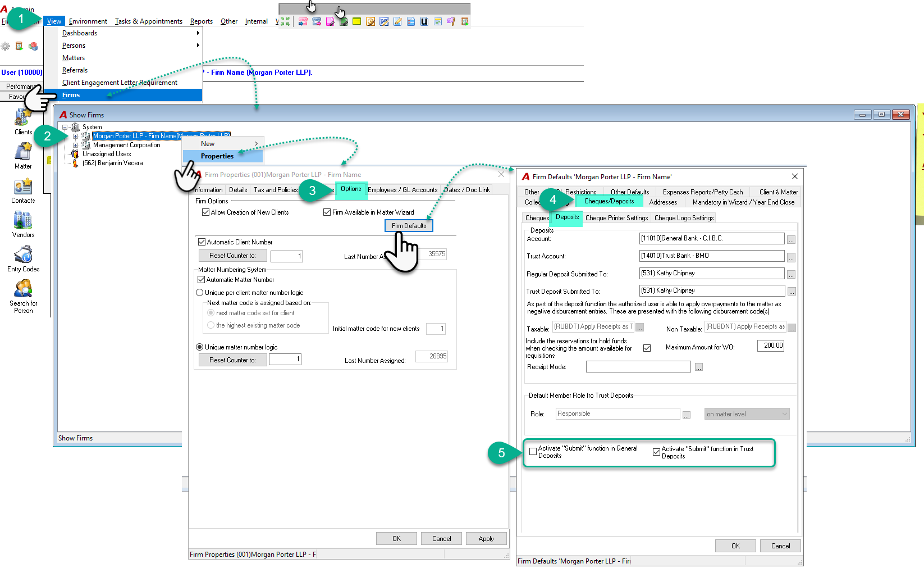Open browse button for Trust Account field

pyautogui.click(x=791, y=258)
